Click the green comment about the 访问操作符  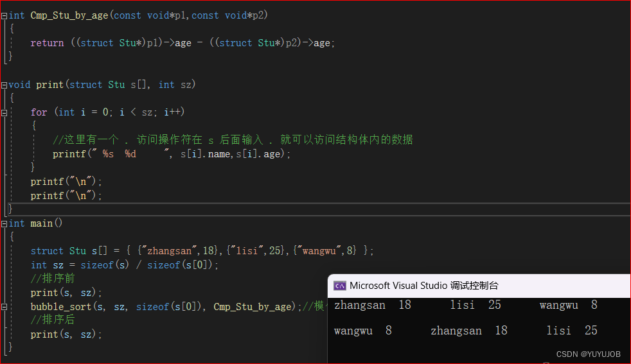coord(233,139)
